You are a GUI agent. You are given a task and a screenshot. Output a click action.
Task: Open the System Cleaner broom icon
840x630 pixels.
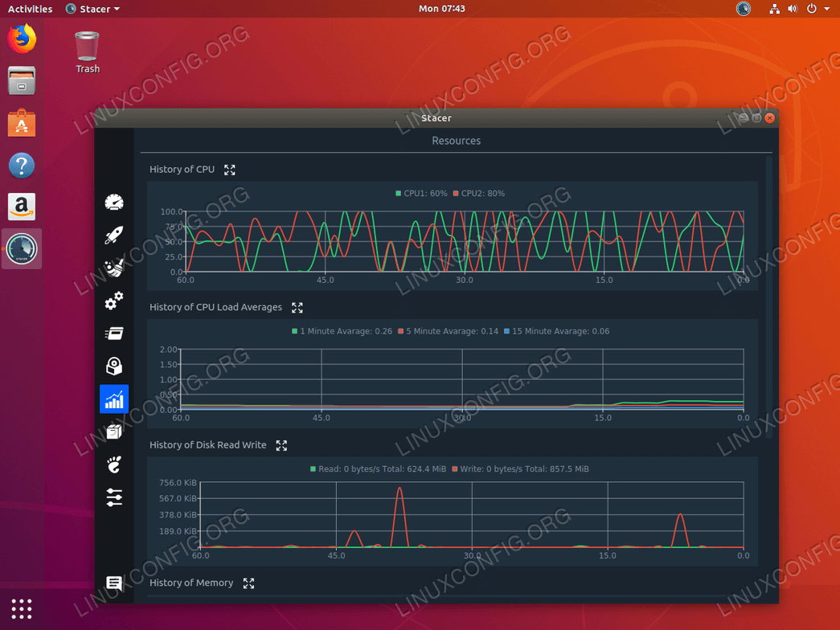114,268
